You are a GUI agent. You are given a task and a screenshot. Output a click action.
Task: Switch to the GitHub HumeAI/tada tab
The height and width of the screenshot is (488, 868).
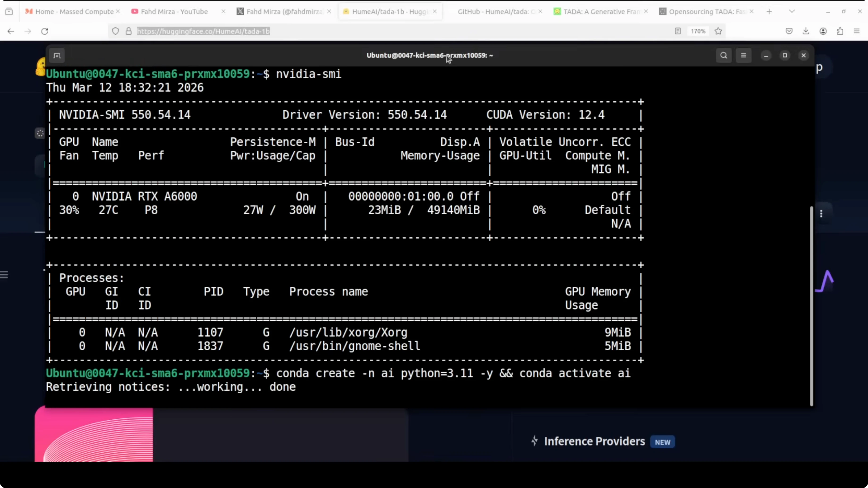[492, 11]
